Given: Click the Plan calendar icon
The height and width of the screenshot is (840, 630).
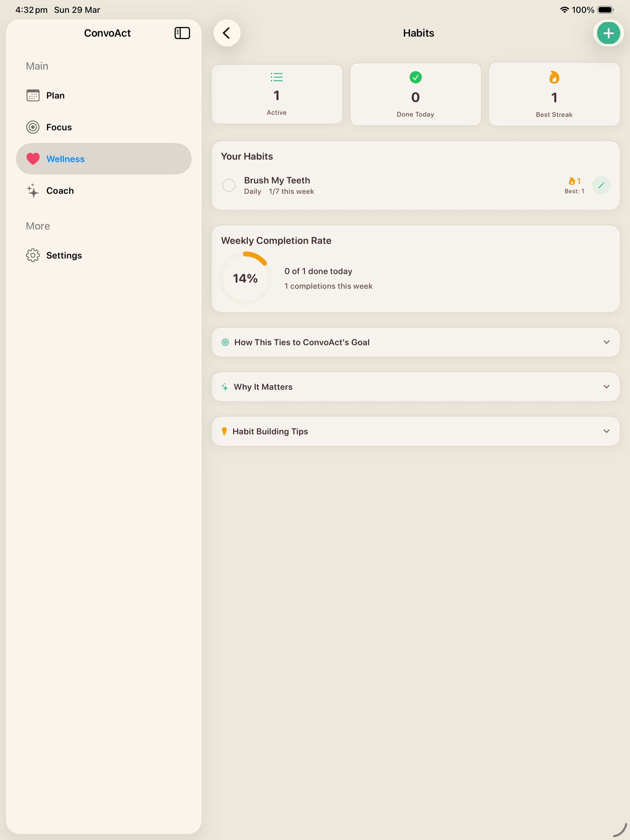Looking at the screenshot, I should pyautogui.click(x=33, y=95).
